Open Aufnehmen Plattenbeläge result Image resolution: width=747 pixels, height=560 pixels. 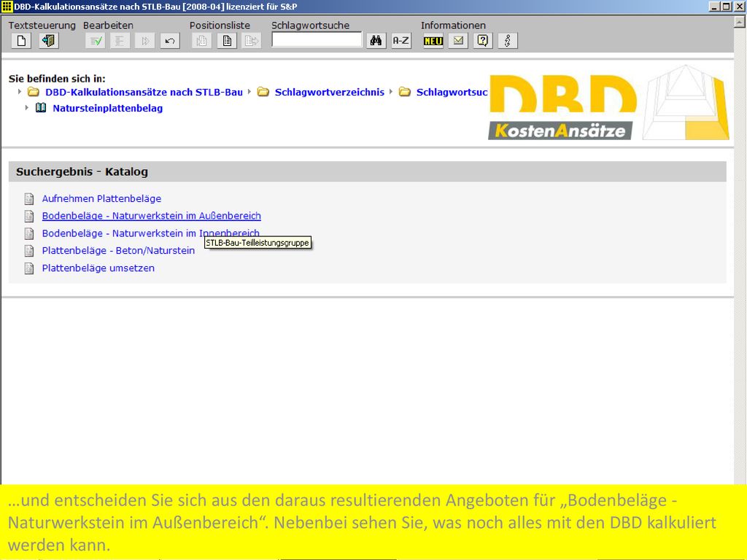[101, 198]
